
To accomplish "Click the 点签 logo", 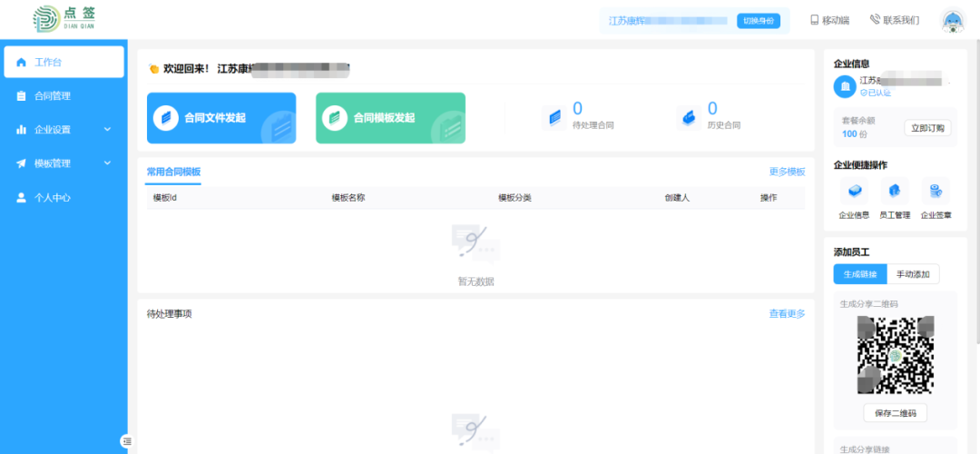I will [x=64, y=19].
